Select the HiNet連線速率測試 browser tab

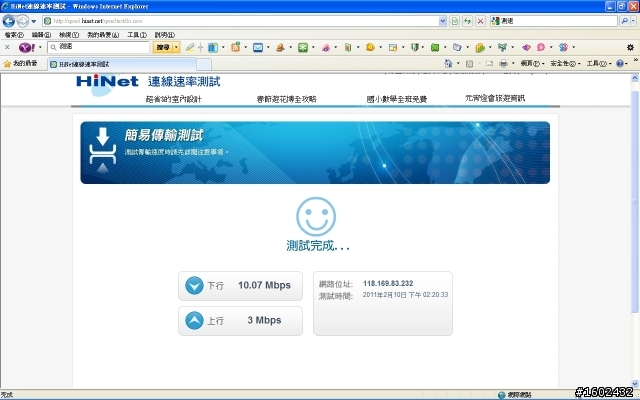122,64
